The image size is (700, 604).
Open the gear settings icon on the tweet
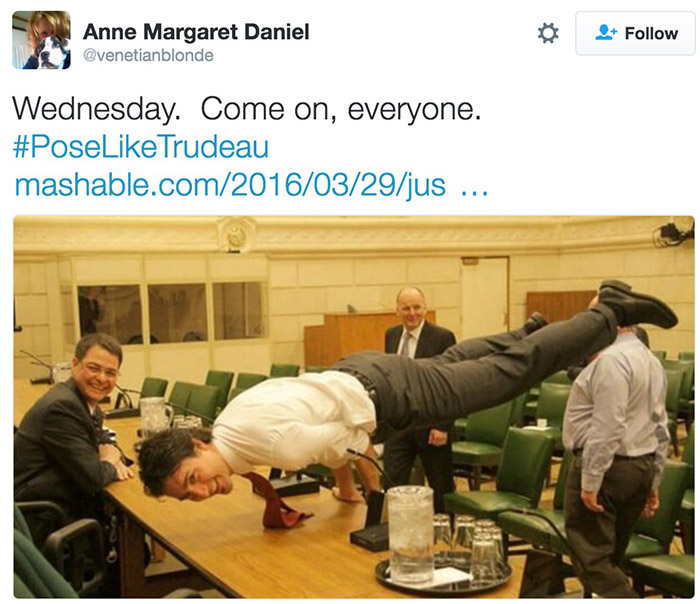pyautogui.click(x=548, y=33)
